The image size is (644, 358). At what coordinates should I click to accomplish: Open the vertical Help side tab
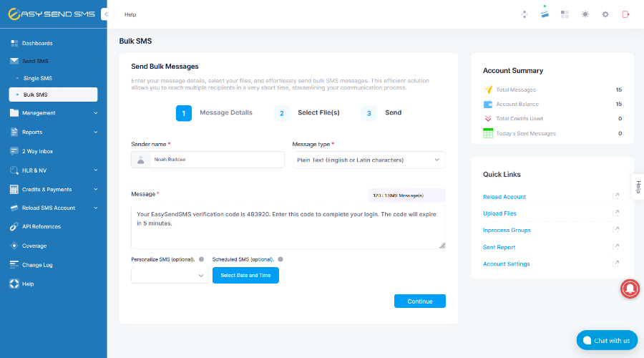click(x=638, y=187)
